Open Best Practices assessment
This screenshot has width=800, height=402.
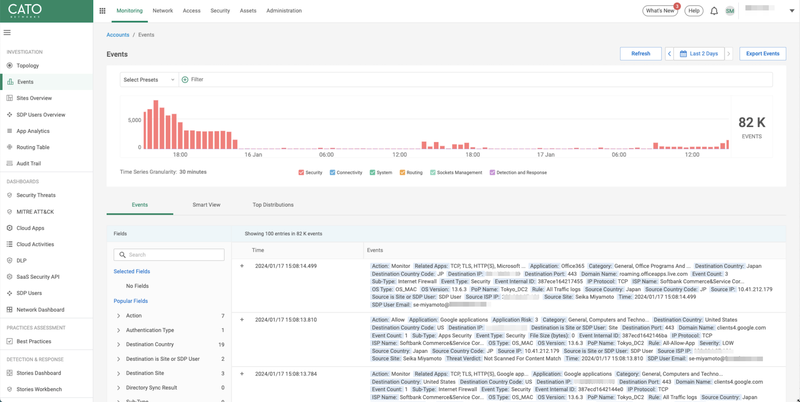tap(34, 341)
